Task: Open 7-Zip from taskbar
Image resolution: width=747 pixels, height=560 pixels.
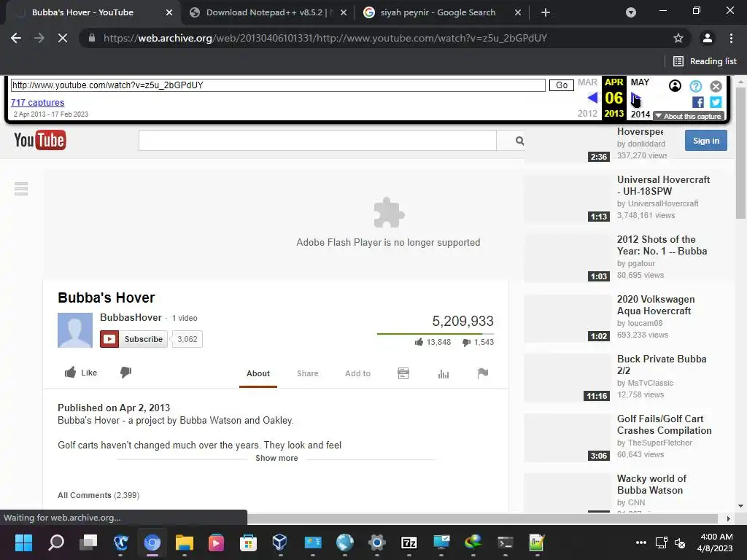Action: (x=409, y=542)
